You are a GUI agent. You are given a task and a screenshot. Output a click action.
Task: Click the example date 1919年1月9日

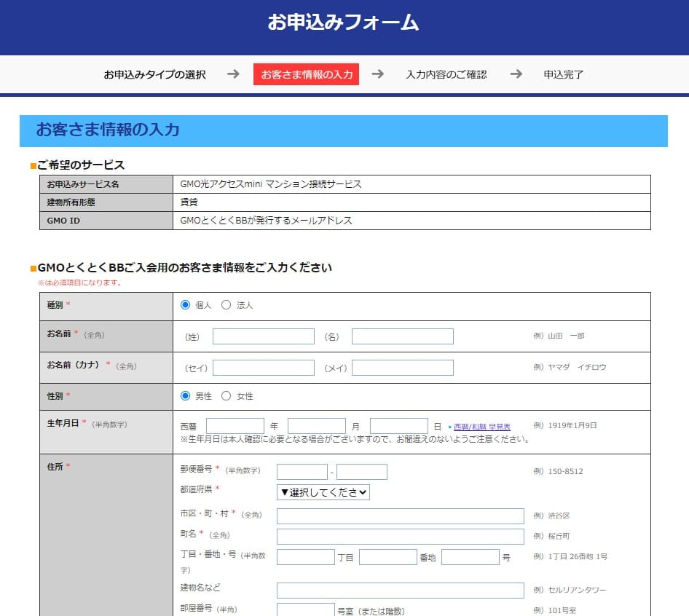pyautogui.click(x=572, y=425)
